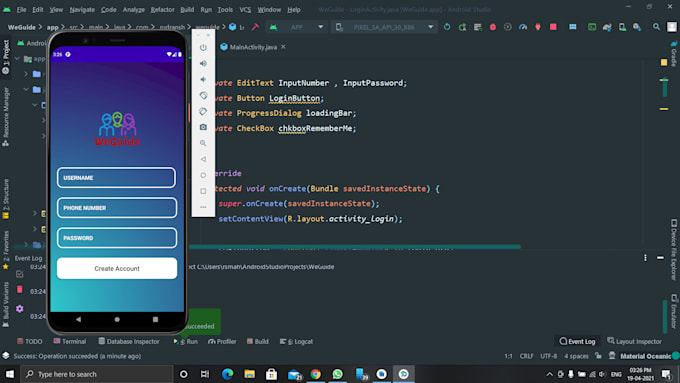Open the 4 spaces indent selector
The height and width of the screenshot is (383, 680).
pyautogui.click(x=576, y=356)
